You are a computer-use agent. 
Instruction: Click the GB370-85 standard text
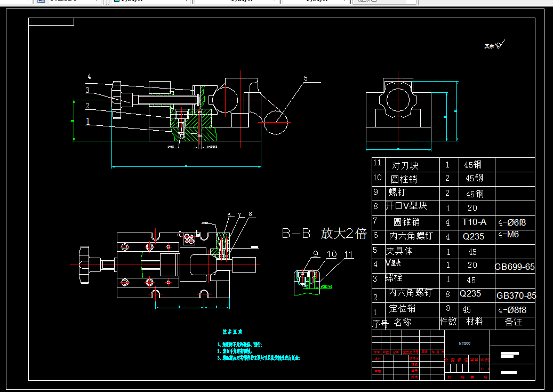pos(516,295)
